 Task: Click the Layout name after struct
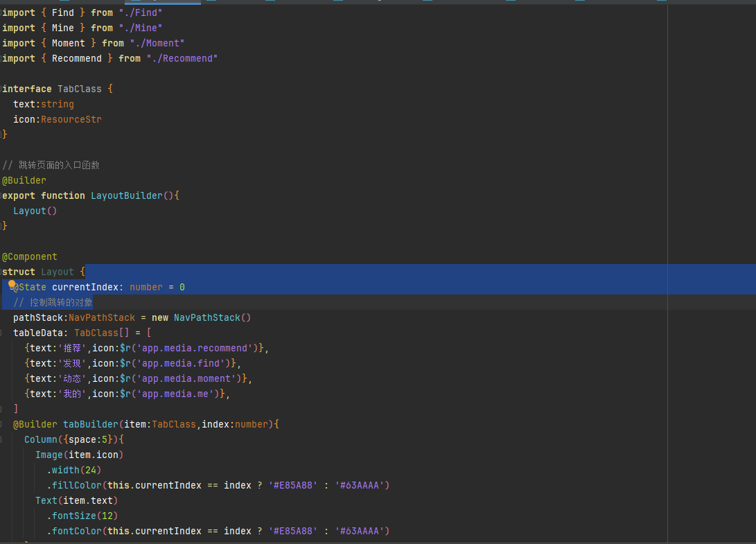click(x=58, y=272)
